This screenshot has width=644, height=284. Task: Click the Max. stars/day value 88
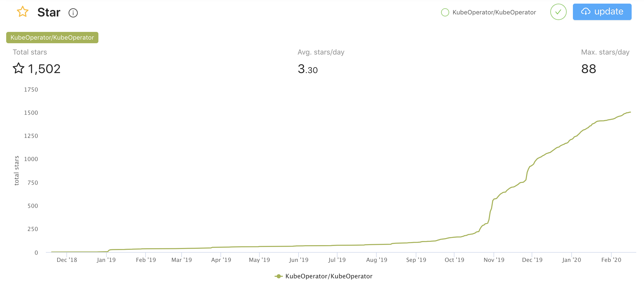589,69
